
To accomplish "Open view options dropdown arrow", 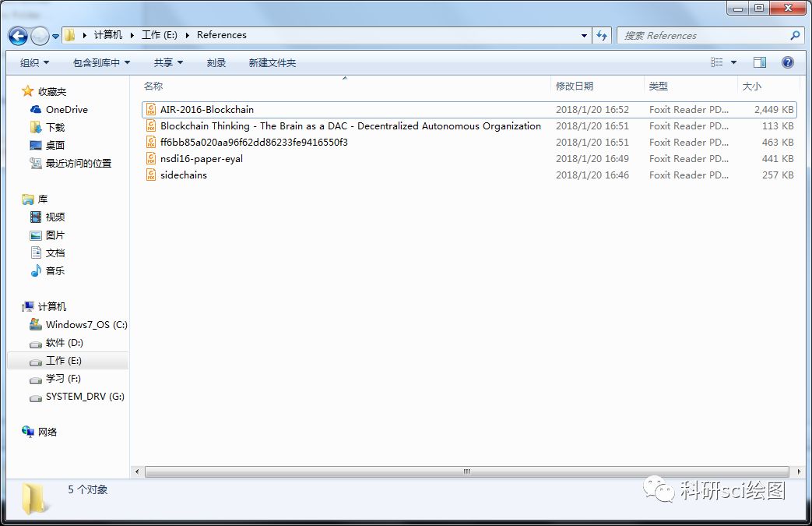I will click(733, 62).
